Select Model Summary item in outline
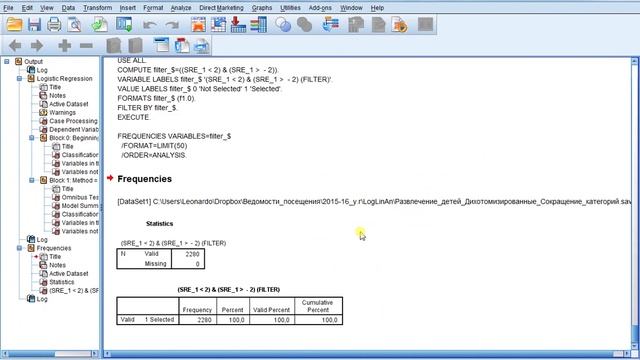 pyautogui.click(x=80, y=206)
